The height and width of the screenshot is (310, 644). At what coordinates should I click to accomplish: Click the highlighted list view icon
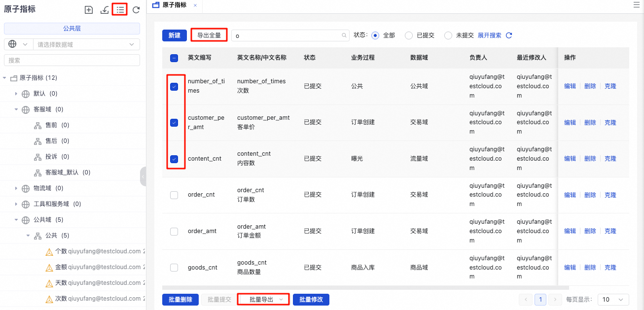coord(119,9)
